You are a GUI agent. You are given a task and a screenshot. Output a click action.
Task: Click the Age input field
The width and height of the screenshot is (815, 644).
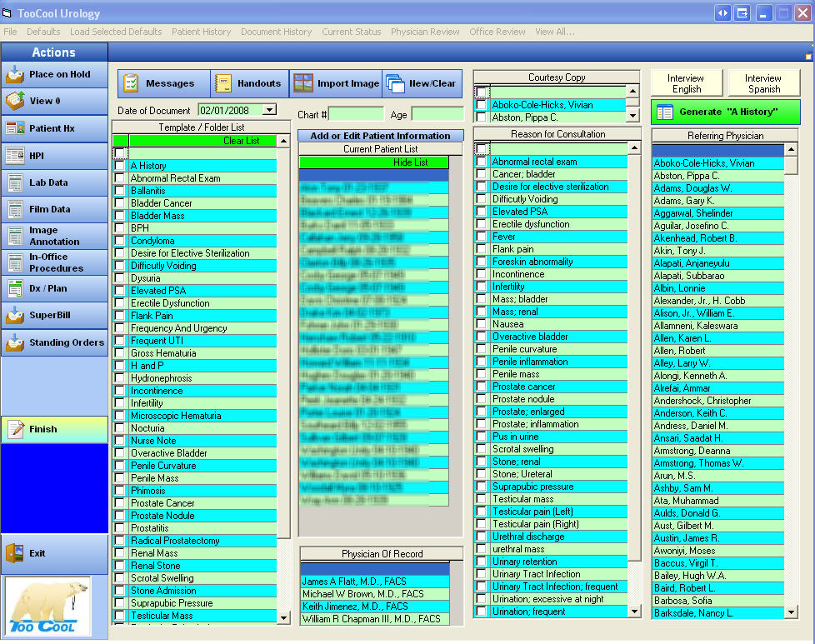coord(437,114)
